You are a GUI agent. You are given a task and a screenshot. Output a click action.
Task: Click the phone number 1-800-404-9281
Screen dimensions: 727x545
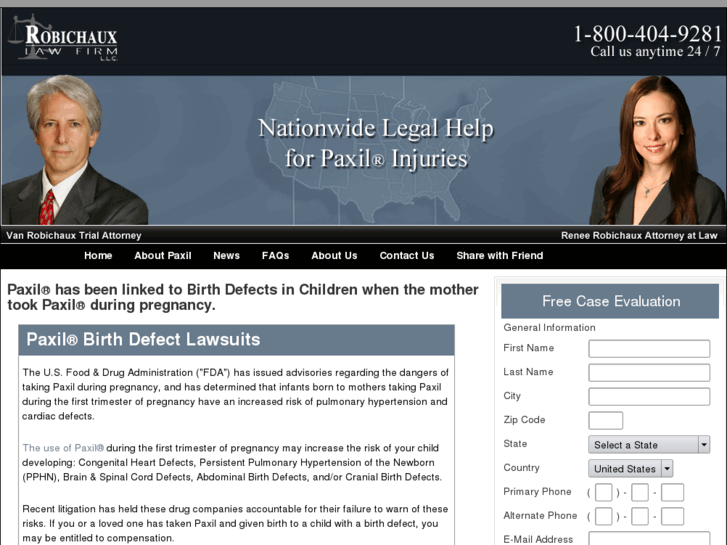648,33
